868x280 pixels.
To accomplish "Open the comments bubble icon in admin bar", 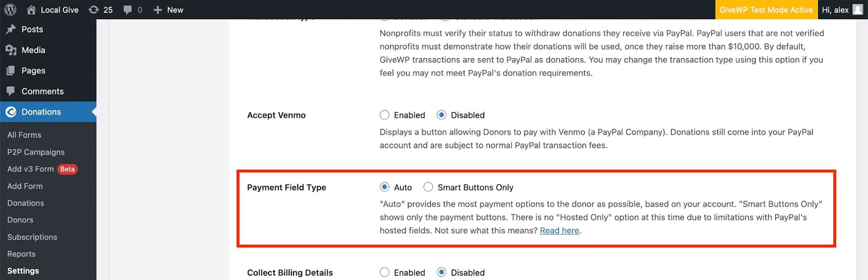I will (x=127, y=10).
